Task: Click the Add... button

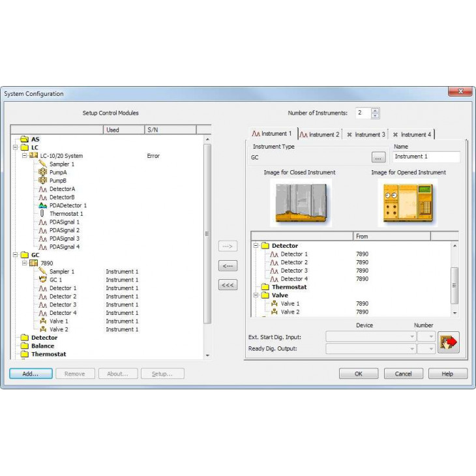Action: [x=31, y=374]
